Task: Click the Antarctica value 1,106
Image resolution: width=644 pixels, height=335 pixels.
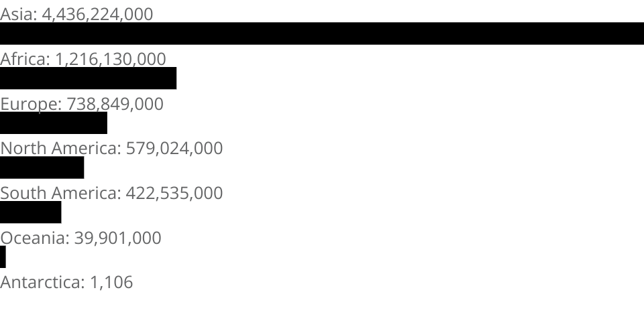Action: point(111,282)
